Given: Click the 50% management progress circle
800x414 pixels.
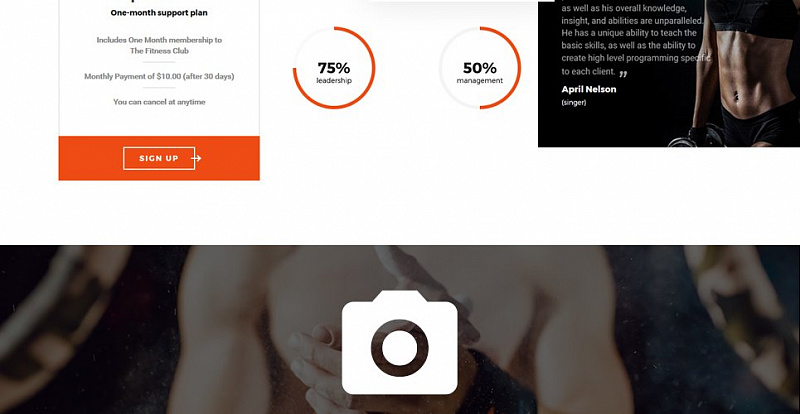Looking at the screenshot, I should pyautogui.click(x=480, y=68).
